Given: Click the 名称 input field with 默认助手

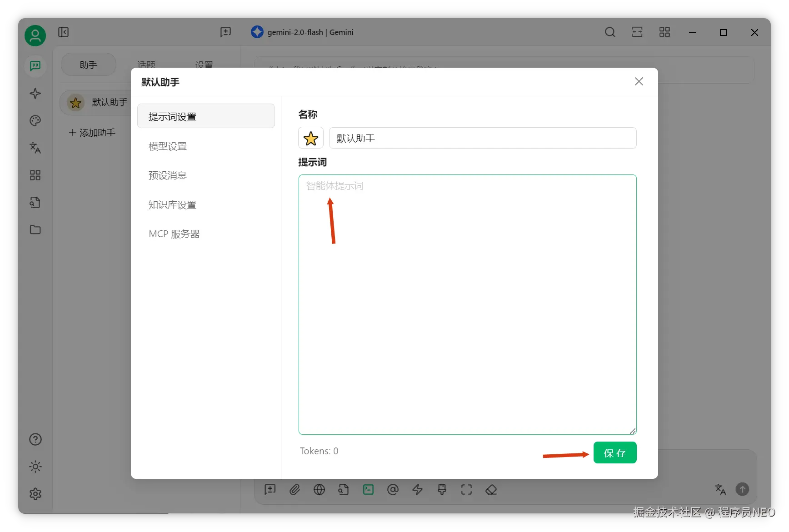Looking at the screenshot, I should pyautogui.click(x=483, y=138).
